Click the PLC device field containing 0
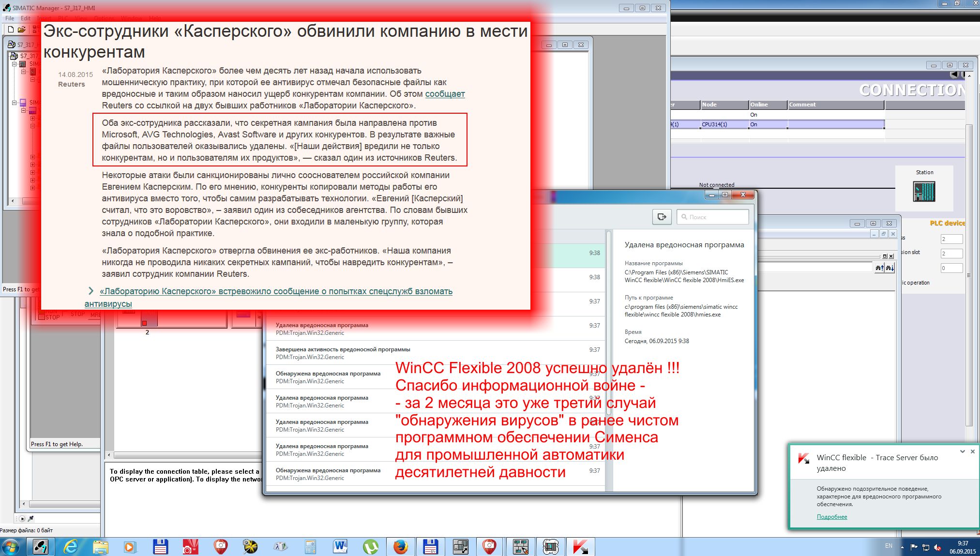The height and width of the screenshot is (556, 980). point(951,268)
